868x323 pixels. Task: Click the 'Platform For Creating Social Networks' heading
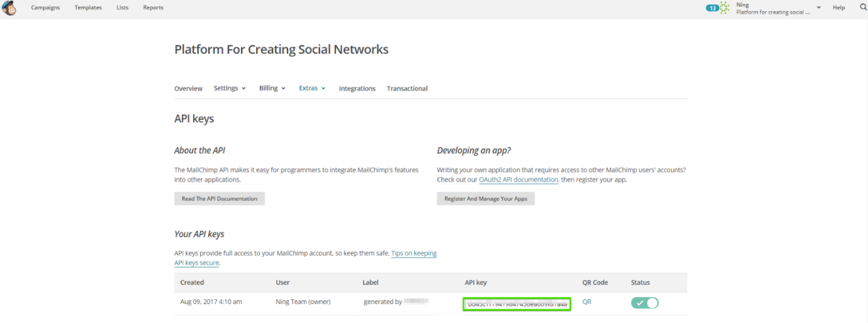(x=281, y=50)
